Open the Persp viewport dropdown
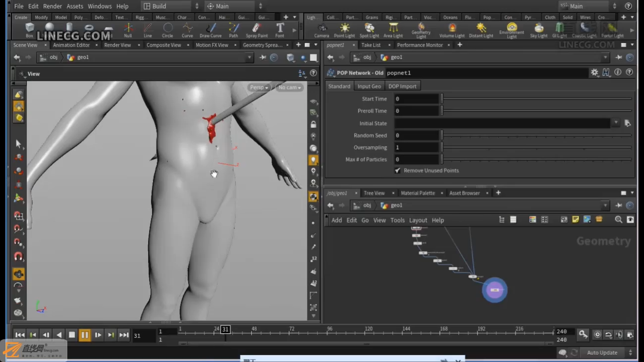644x362 pixels. click(259, 87)
